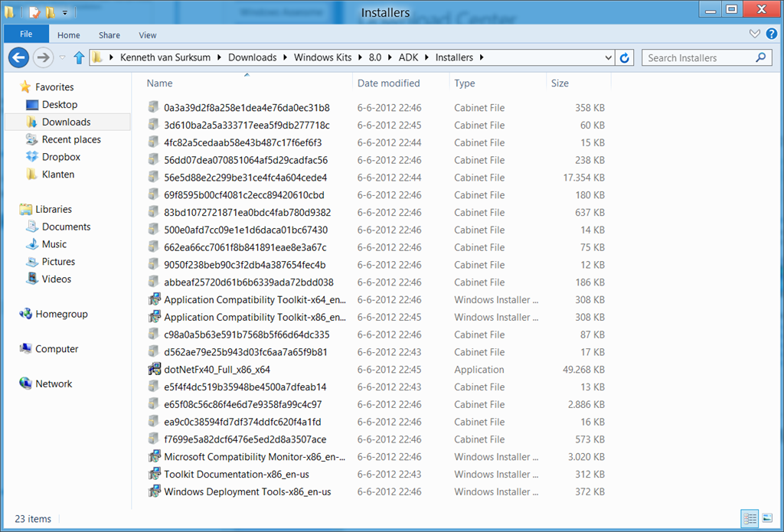Screen dimensions: 784x532
Task: Open Explorer Help icon
Action: click(x=772, y=34)
